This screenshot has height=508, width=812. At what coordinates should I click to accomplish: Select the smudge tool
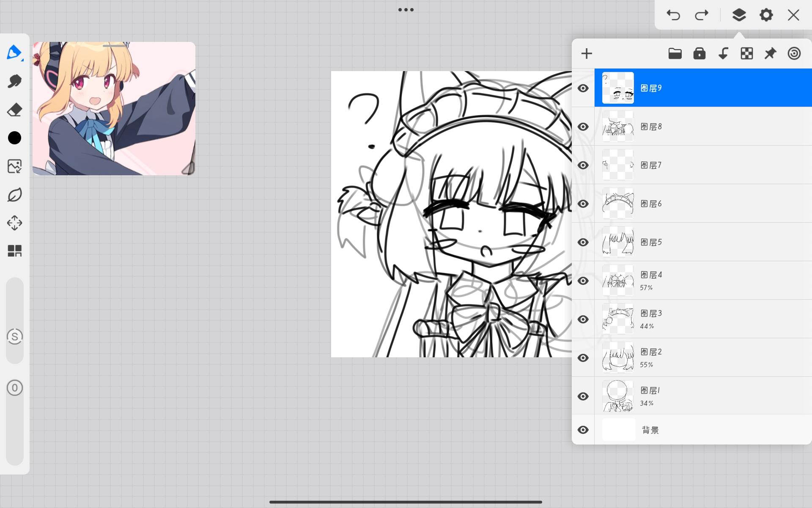14,81
